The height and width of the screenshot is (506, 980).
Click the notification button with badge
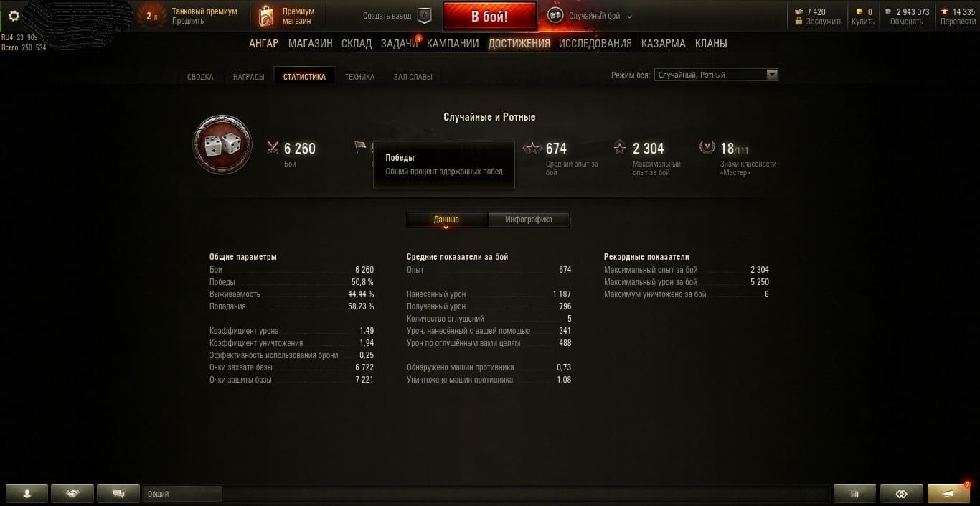coord(948,494)
